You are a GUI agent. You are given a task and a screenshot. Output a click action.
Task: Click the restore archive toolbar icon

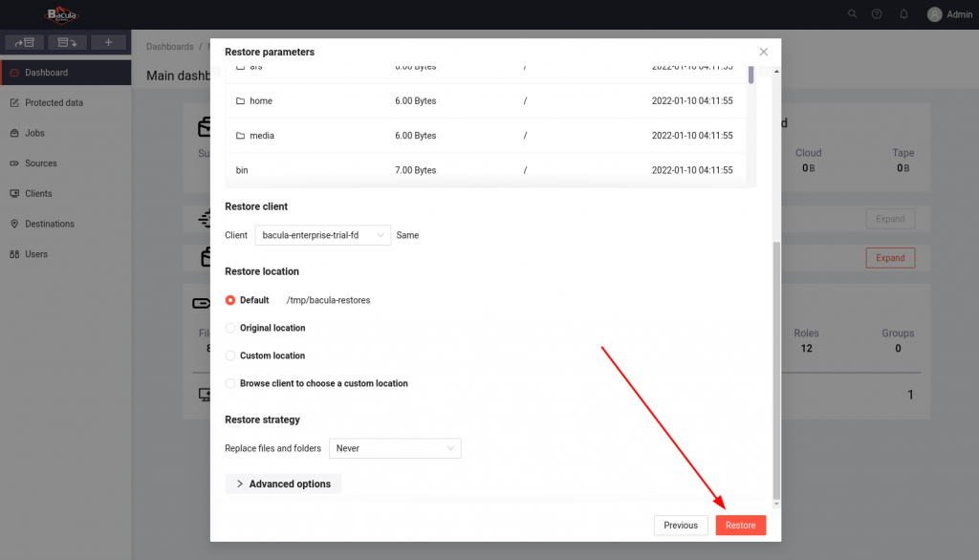pos(67,43)
